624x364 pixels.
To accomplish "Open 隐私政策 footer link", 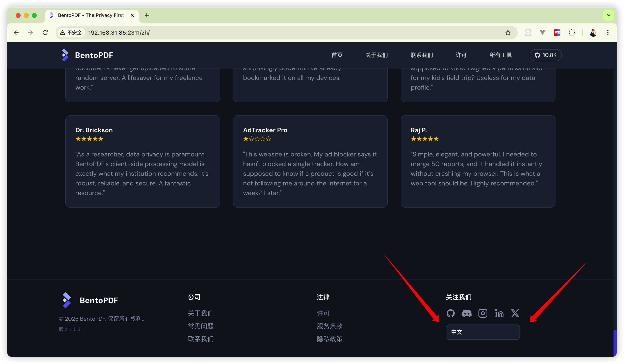I will coord(330,339).
